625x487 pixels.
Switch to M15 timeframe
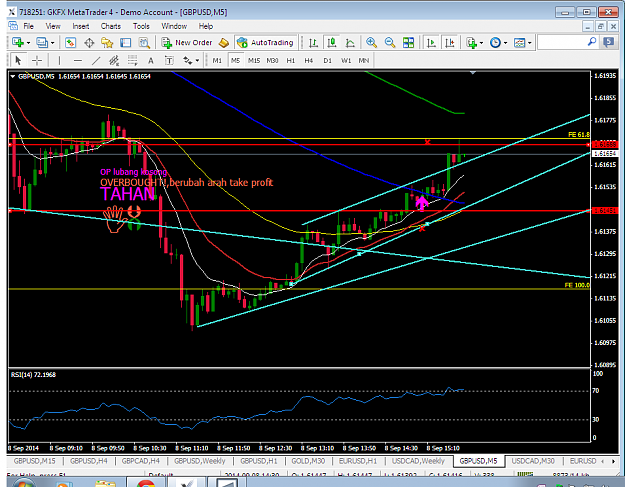point(254,61)
